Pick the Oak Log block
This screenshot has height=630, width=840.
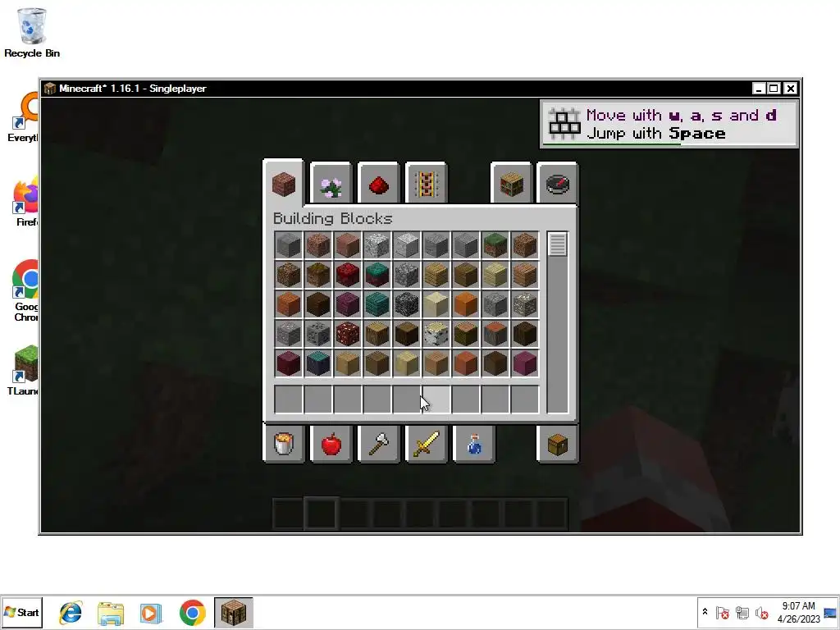(377, 334)
